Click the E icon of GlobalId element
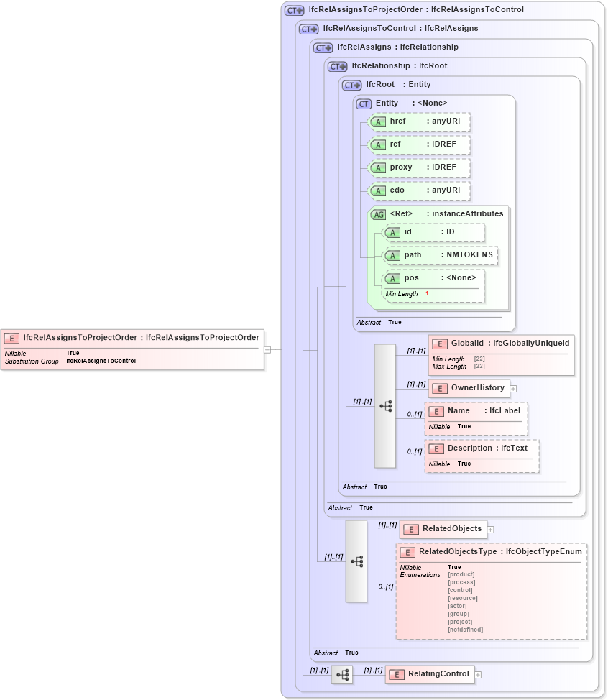The width and height of the screenshot is (608, 700). [x=438, y=344]
